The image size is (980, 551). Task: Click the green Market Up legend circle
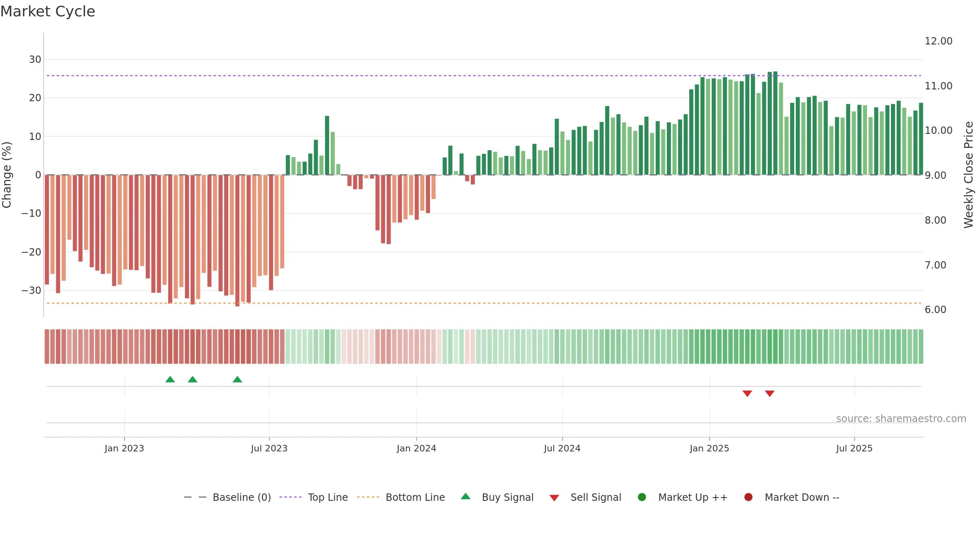(642, 497)
